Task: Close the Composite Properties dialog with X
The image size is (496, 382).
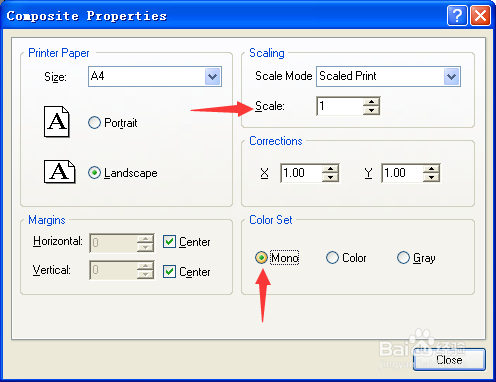Action: tap(480, 15)
